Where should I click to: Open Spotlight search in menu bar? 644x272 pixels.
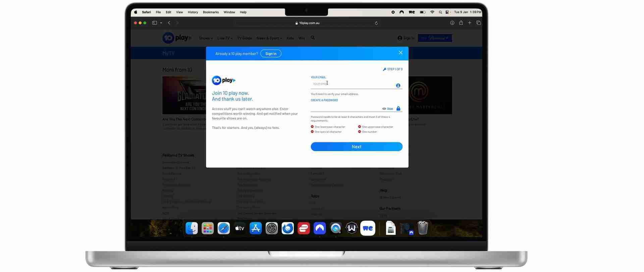440,12
